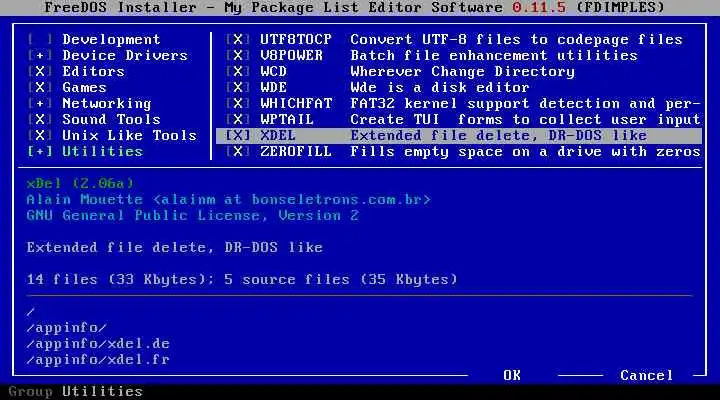Toggle the Networking group checkbox
This screenshot has width=720, height=400.
tap(40, 104)
